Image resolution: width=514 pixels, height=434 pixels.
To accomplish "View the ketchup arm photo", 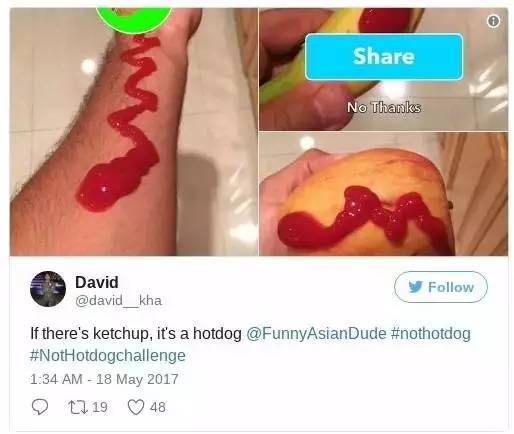I will (x=134, y=132).
